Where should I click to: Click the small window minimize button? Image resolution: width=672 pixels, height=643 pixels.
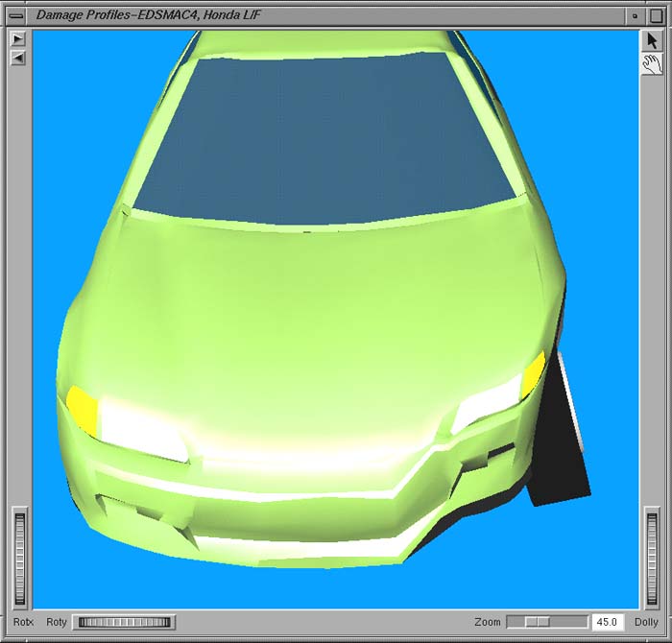634,15
